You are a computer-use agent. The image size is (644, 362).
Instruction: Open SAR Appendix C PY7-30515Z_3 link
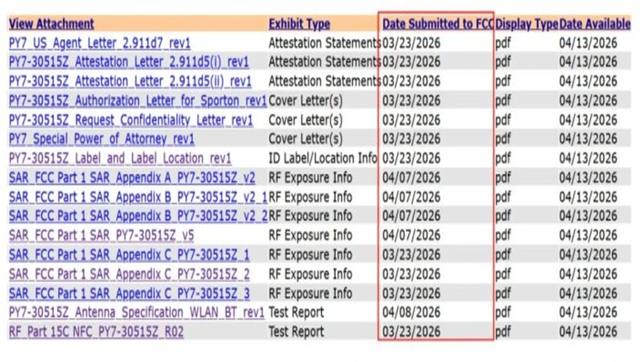[x=129, y=293]
